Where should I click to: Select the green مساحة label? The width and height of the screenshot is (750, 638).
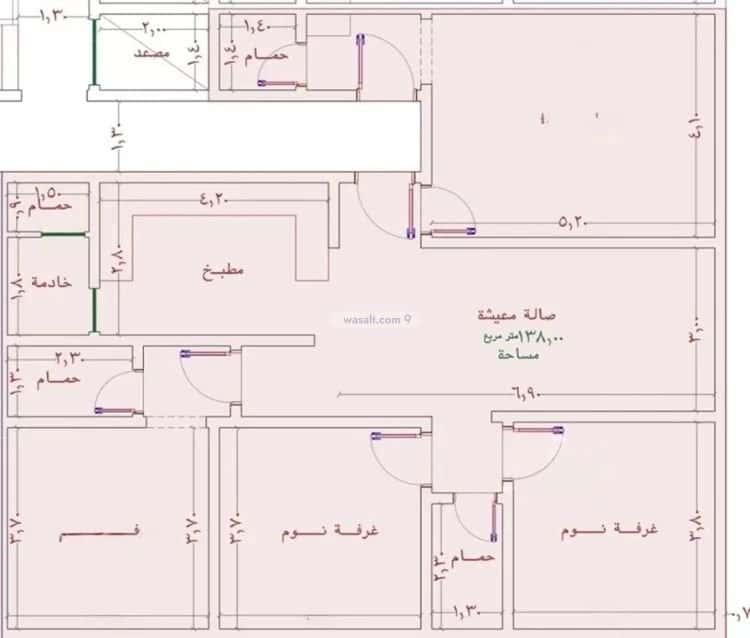click(x=518, y=354)
